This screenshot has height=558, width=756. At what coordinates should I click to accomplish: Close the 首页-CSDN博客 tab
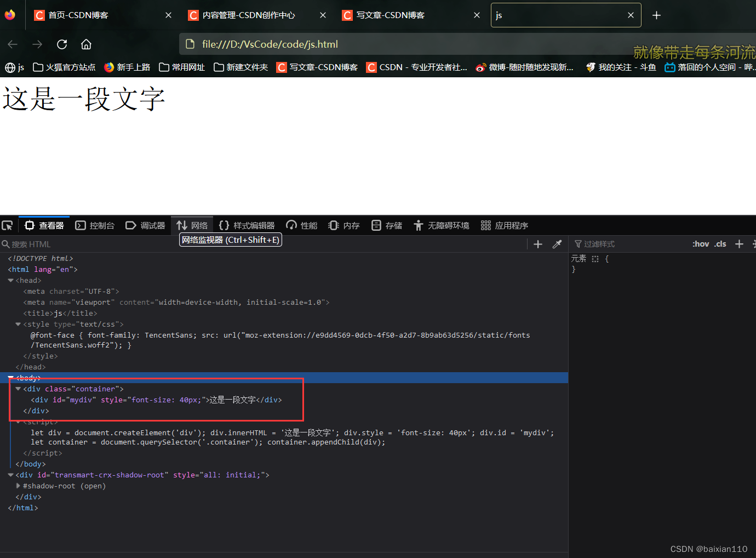point(168,15)
